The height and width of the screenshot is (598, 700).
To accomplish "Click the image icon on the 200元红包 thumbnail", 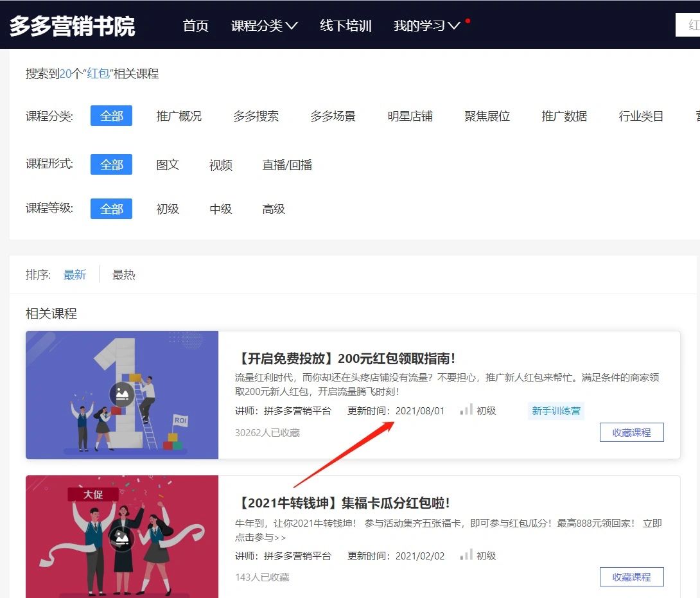I will (122, 394).
